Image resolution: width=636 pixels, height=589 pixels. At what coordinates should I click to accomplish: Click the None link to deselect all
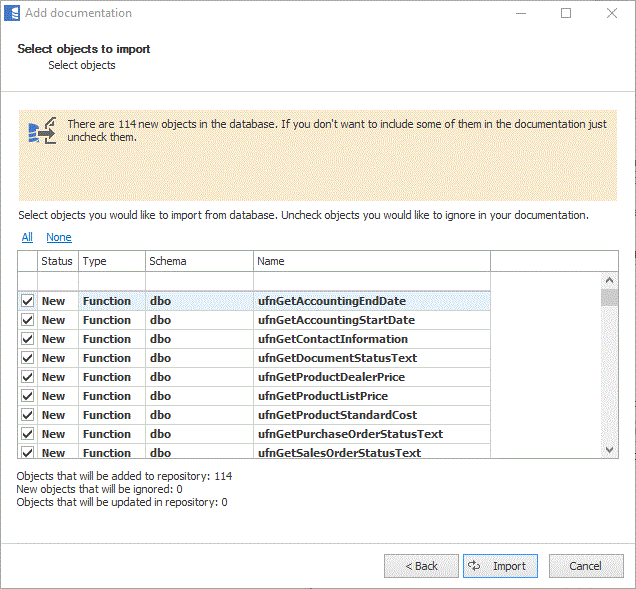(x=59, y=237)
